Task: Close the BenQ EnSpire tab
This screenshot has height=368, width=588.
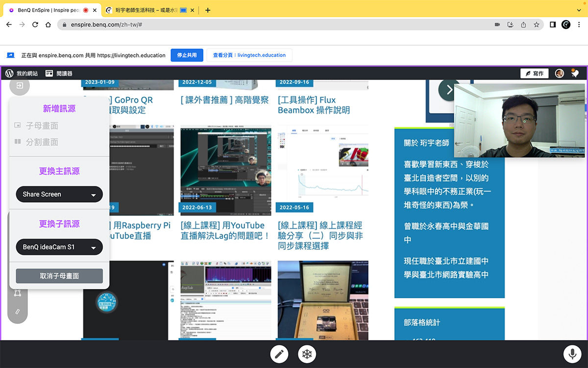Action: pyautogui.click(x=95, y=10)
